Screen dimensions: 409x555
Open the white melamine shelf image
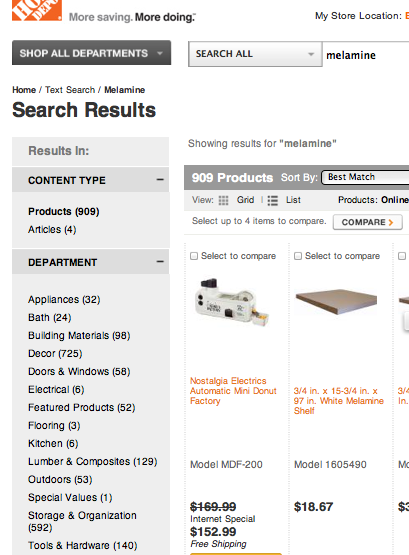(336, 302)
